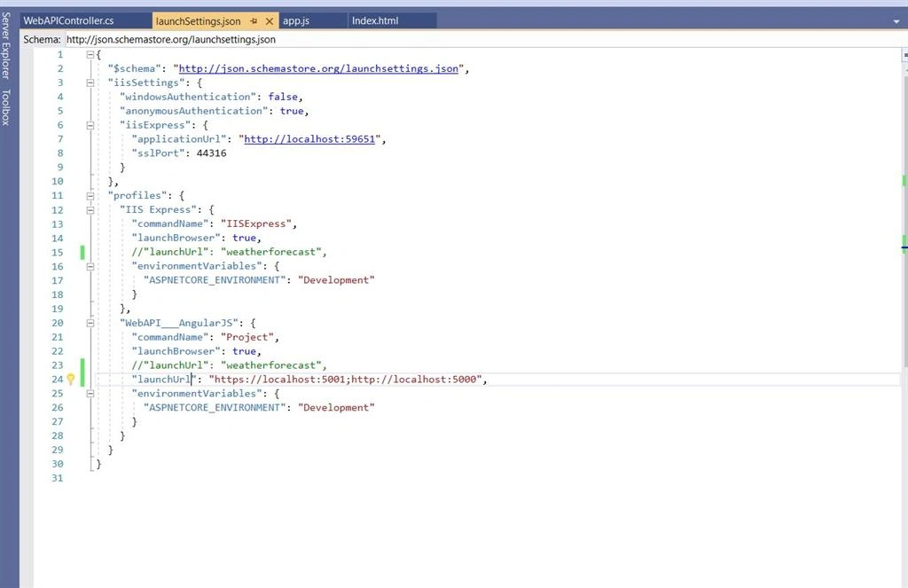Collapse the iisSettings block

(x=90, y=82)
